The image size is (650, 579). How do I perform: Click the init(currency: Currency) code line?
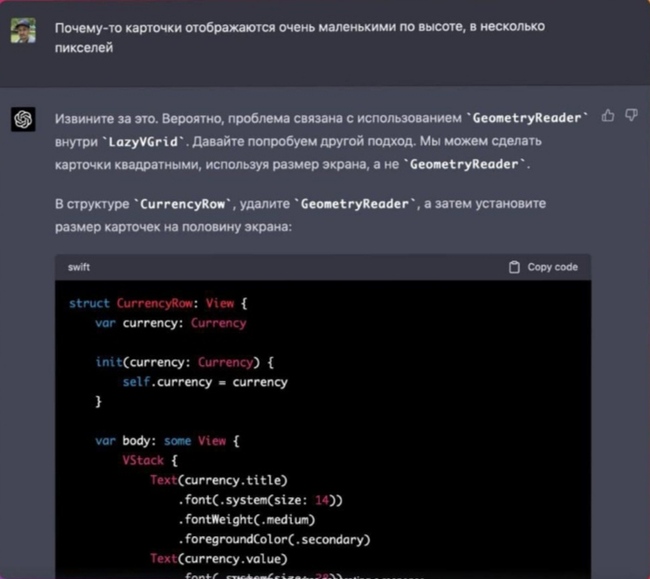pyautogui.click(x=185, y=362)
